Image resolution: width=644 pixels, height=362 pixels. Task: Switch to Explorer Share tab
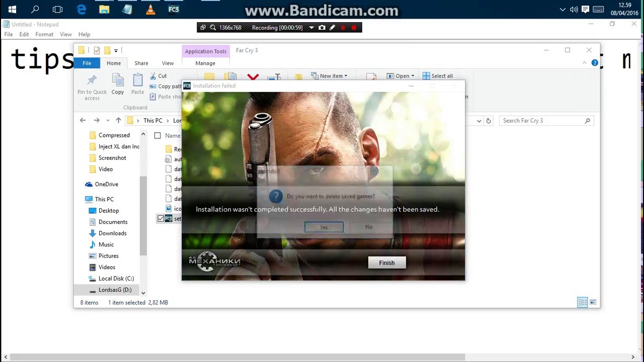coord(141,63)
